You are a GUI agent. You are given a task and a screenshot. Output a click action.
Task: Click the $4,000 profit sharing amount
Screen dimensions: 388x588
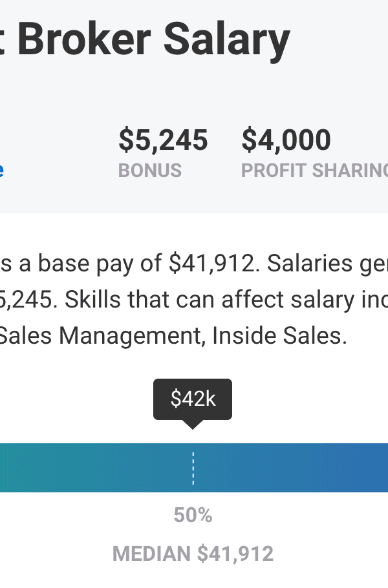point(286,140)
